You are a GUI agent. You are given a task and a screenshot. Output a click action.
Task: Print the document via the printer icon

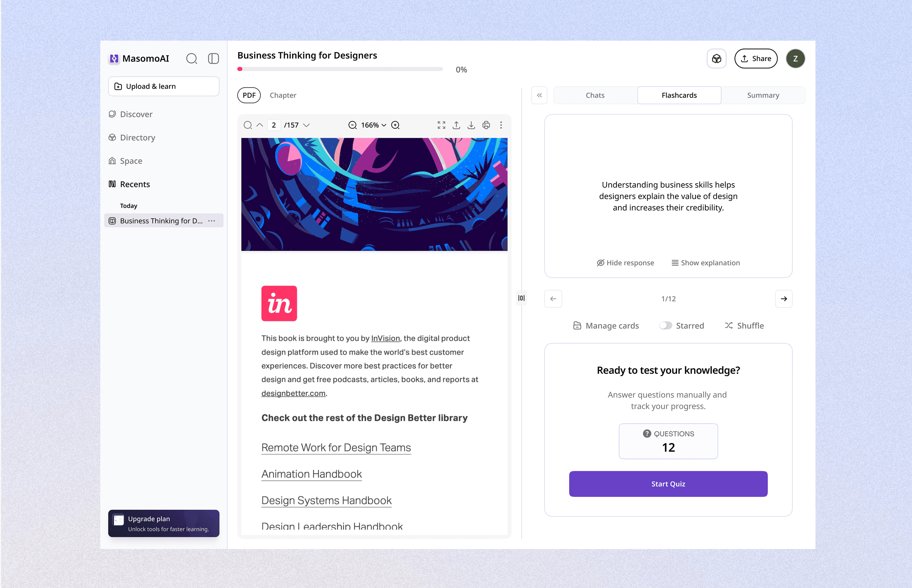486,125
